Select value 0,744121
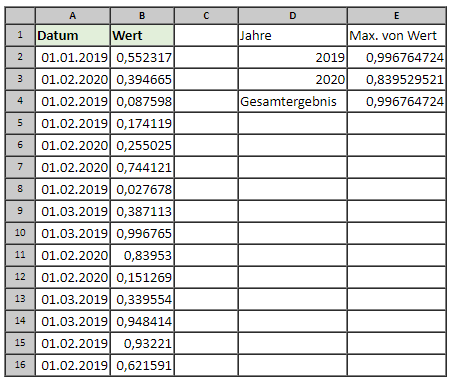Viewport: 452px width, 383px height. [142, 167]
